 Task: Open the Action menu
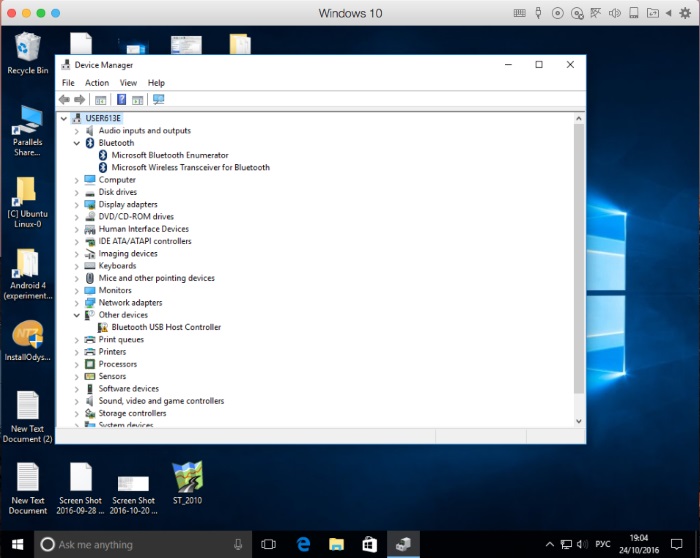click(97, 83)
